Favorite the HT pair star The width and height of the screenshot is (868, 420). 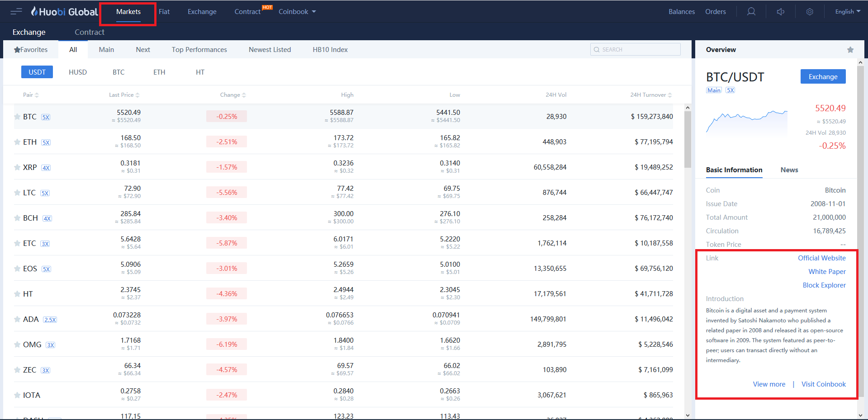(x=17, y=294)
